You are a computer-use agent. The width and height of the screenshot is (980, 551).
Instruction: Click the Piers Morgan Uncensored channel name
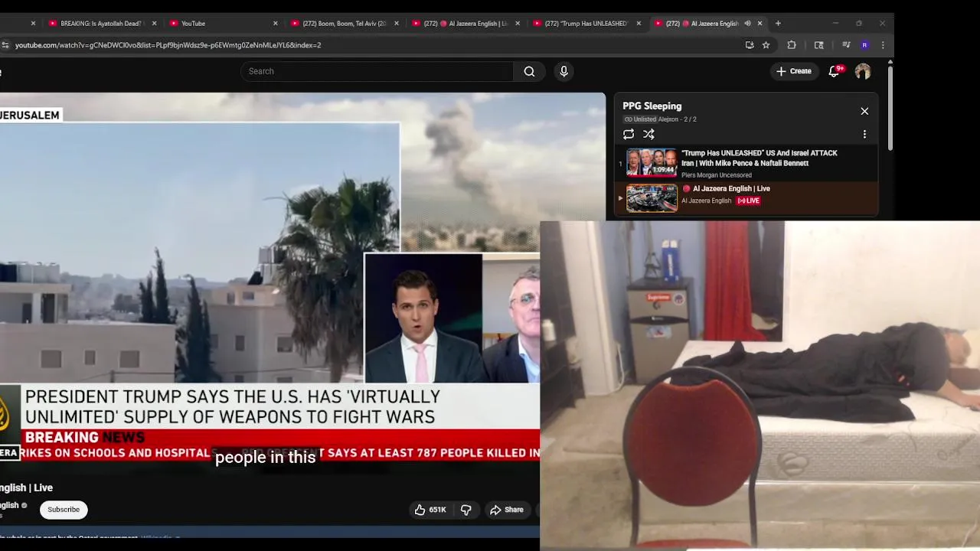click(x=717, y=175)
